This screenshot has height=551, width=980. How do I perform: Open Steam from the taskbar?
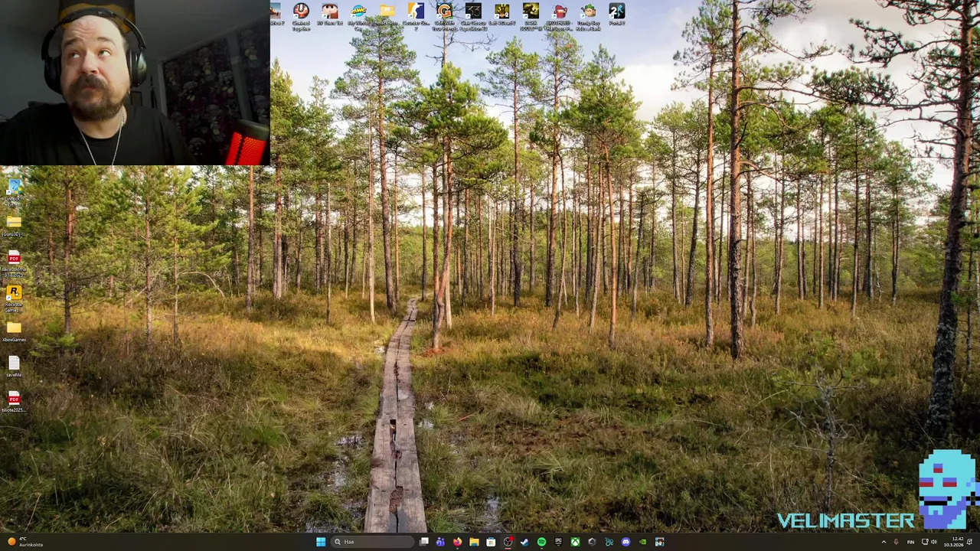click(x=524, y=542)
